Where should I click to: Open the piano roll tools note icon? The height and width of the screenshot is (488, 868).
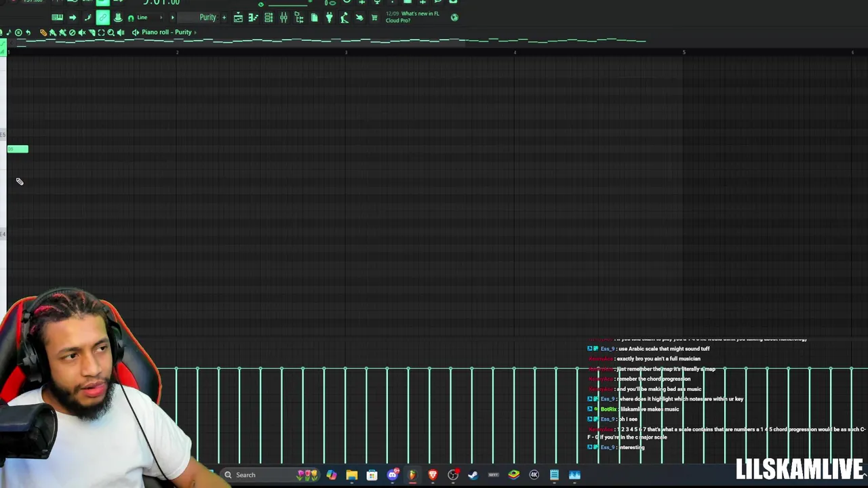pyautogui.click(x=8, y=33)
